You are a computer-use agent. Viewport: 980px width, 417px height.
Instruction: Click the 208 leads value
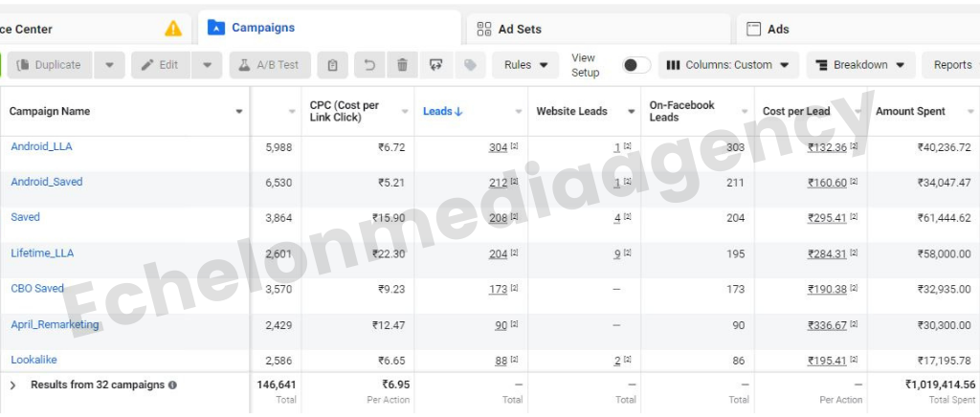coord(498,218)
